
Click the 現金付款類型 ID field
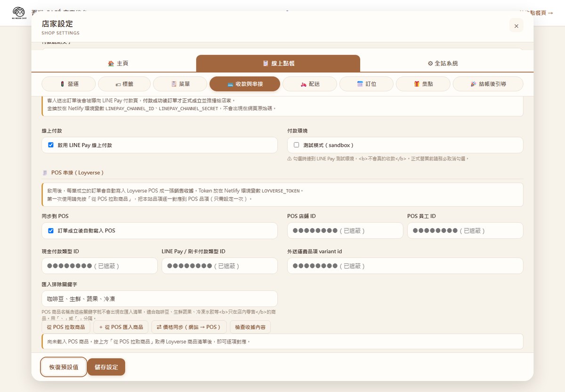[x=100, y=266]
